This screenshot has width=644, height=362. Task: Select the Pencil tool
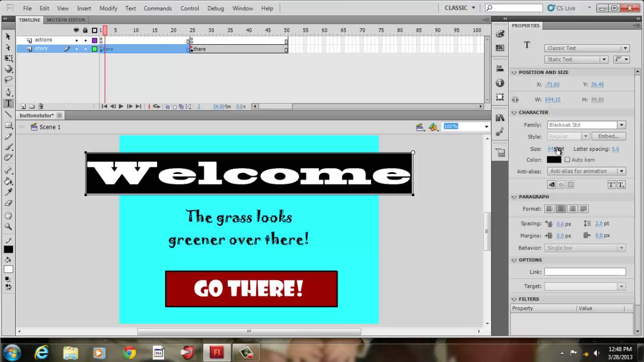click(x=8, y=136)
